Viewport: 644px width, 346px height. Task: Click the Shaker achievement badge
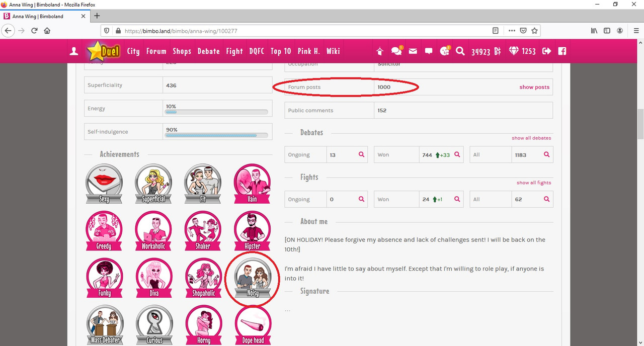tap(203, 231)
